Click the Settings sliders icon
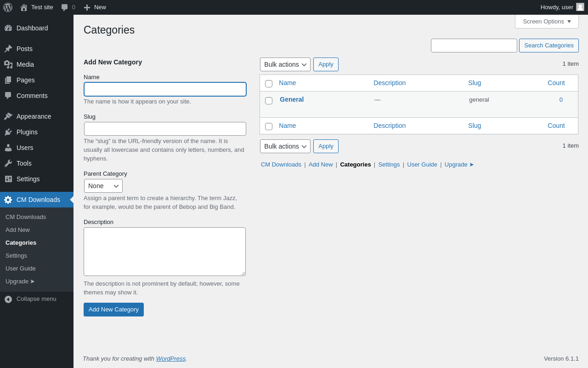This screenshot has height=368, width=588. click(8, 179)
